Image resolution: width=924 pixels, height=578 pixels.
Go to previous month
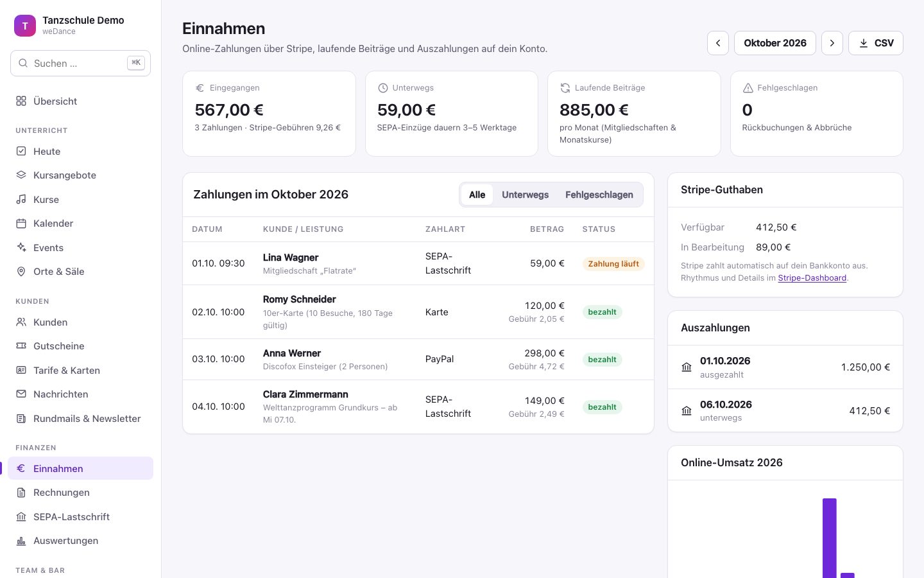point(718,43)
